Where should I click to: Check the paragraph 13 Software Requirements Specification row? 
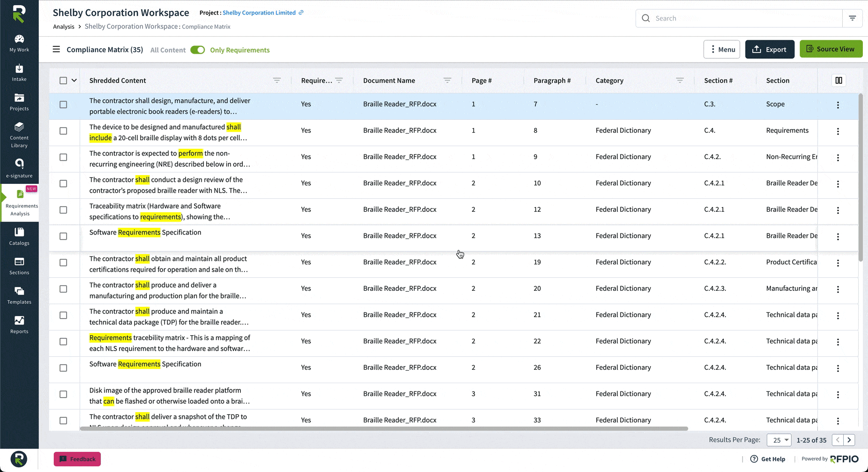63,236
